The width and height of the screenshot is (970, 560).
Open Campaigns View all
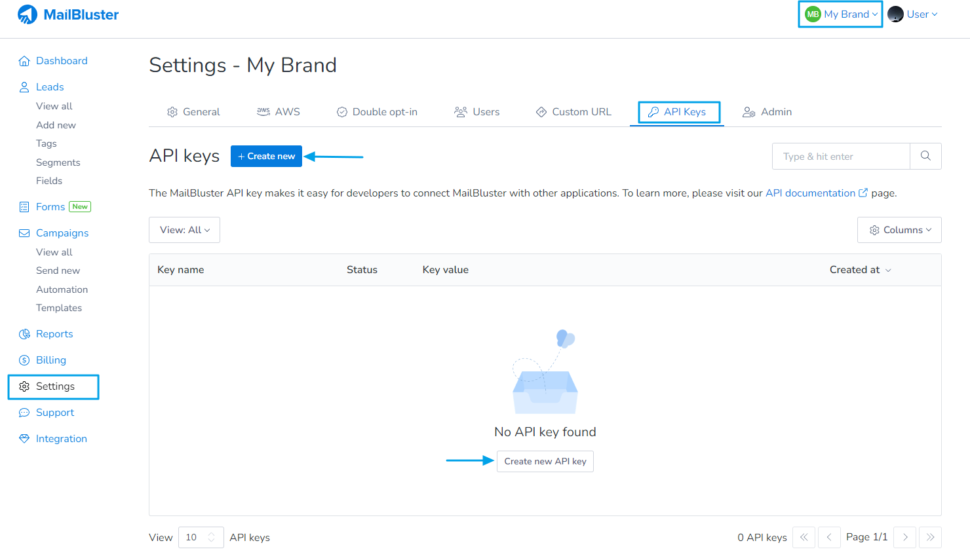point(54,252)
